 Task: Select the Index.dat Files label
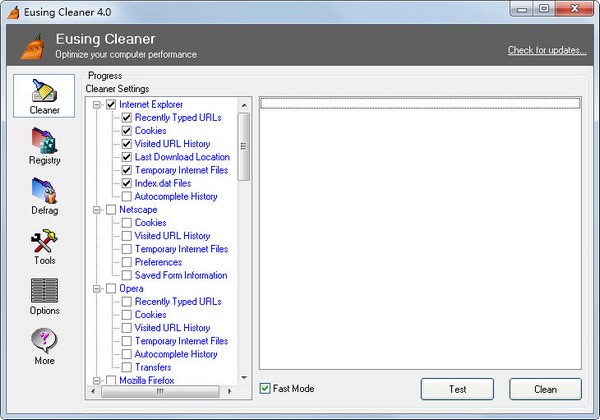[163, 183]
